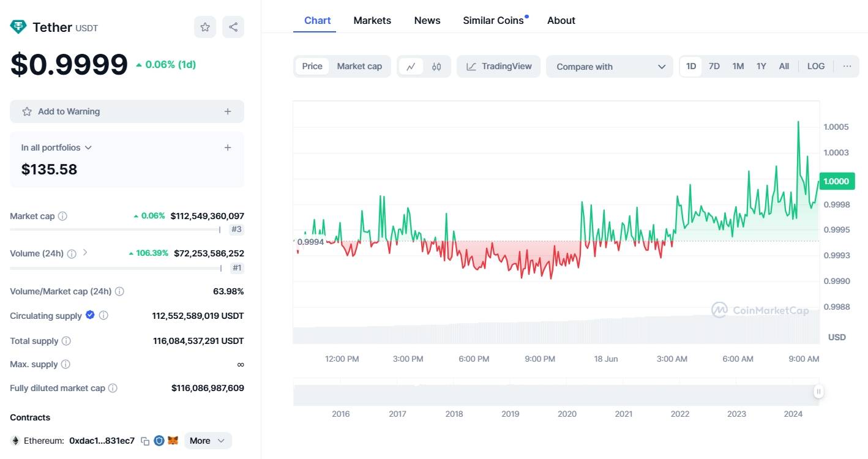
Task: Switch to line chart view icon
Action: tap(411, 67)
